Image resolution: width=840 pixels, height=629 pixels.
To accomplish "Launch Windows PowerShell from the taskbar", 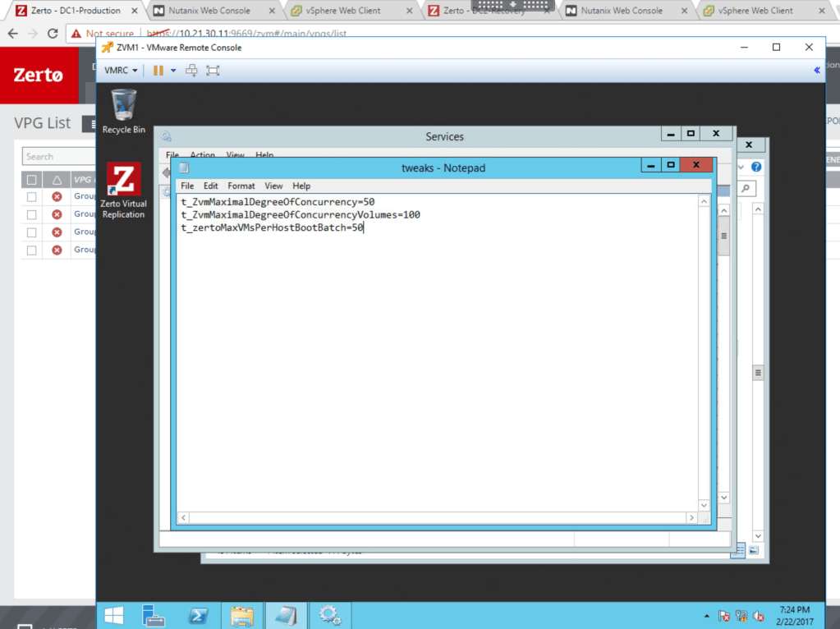I will (x=198, y=615).
